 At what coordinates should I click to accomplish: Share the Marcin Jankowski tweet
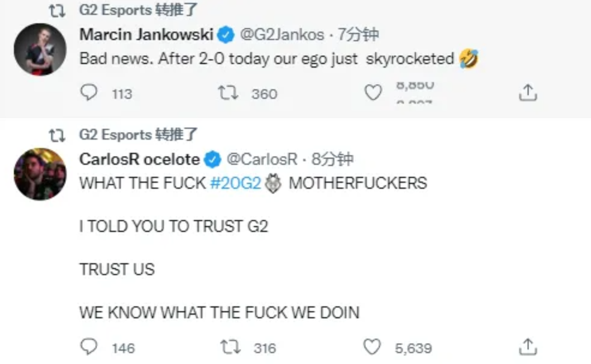(x=527, y=92)
